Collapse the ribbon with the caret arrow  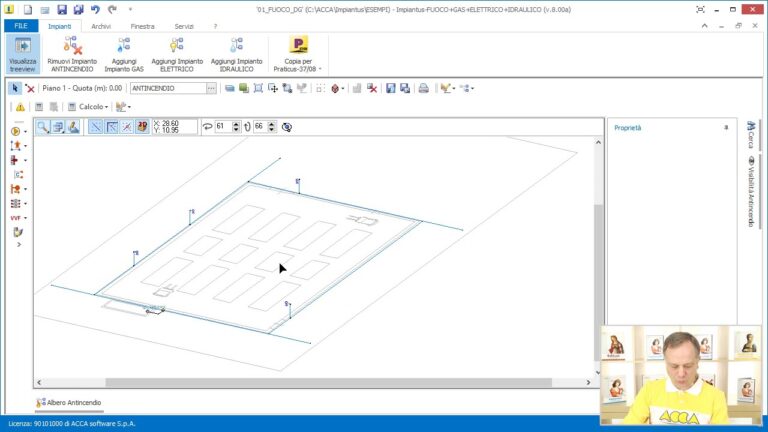[704, 26]
